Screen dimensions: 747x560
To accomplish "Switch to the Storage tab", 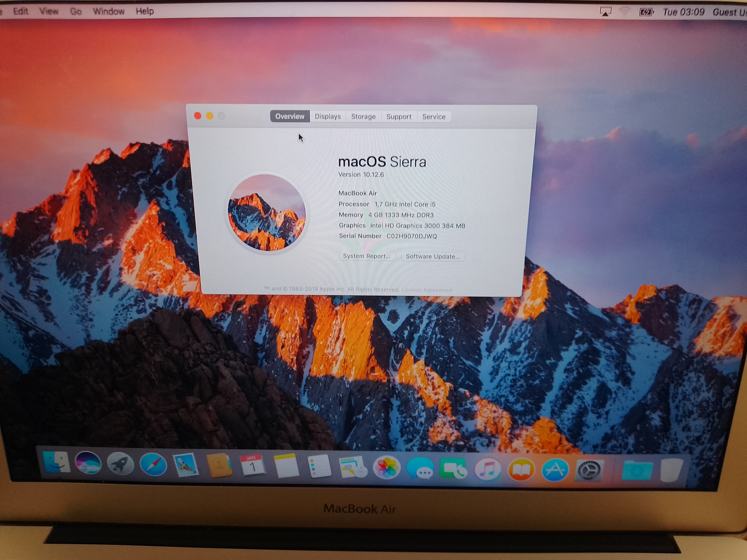I will pos(363,116).
